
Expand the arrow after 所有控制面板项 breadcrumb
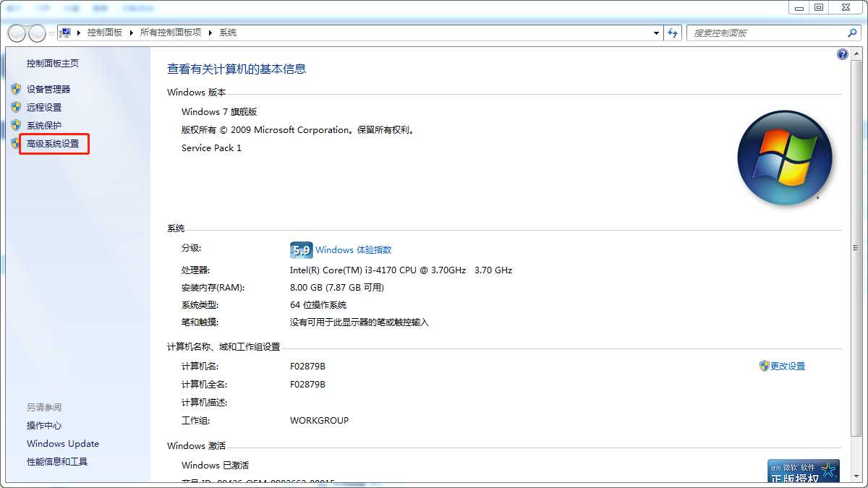[210, 33]
